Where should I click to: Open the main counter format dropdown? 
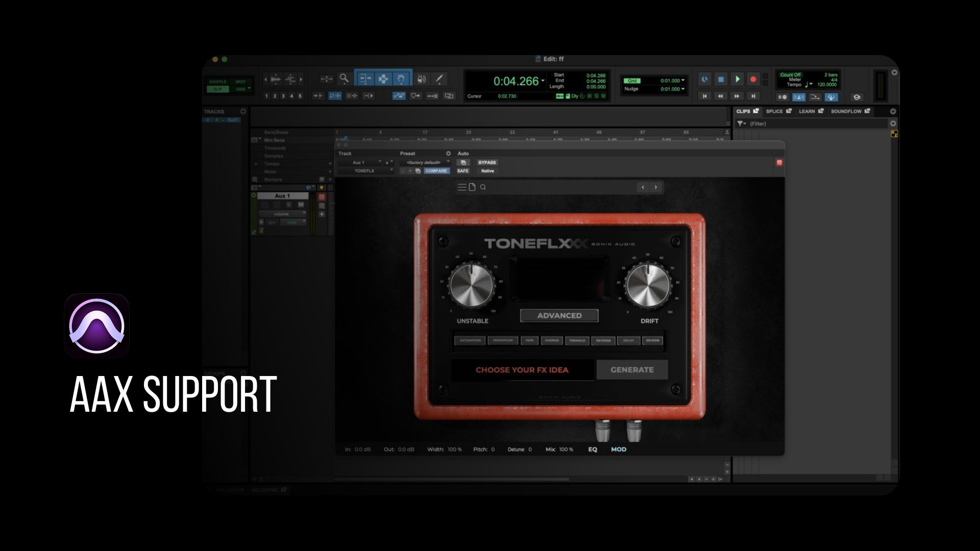pyautogui.click(x=543, y=81)
